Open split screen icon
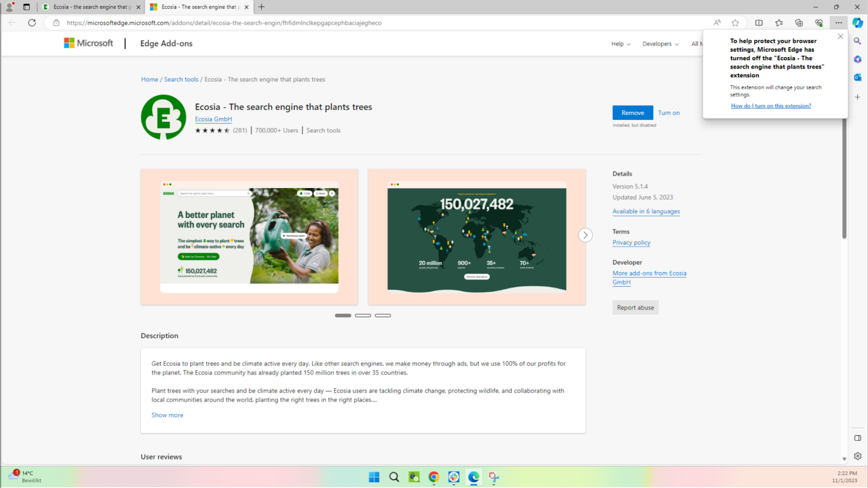Image resolution: width=868 pixels, height=488 pixels. [x=759, y=23]
